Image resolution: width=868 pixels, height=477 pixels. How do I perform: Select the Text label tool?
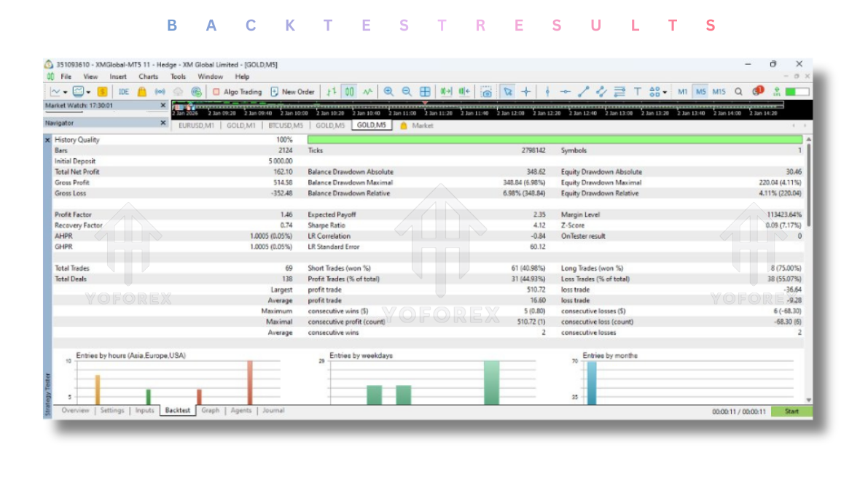pyautogui.click(x=637, y=92)
